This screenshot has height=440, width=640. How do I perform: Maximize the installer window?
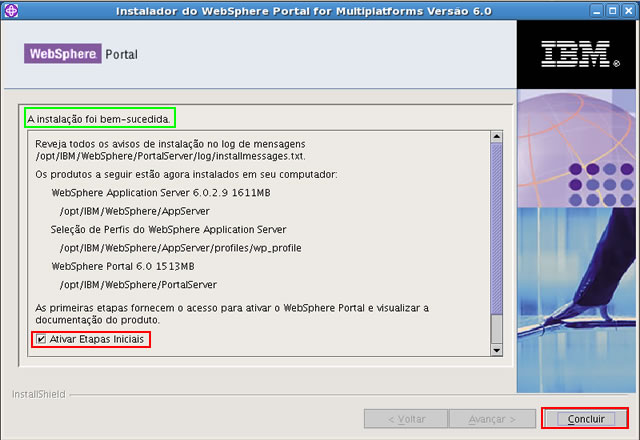[x=613, y=11]
